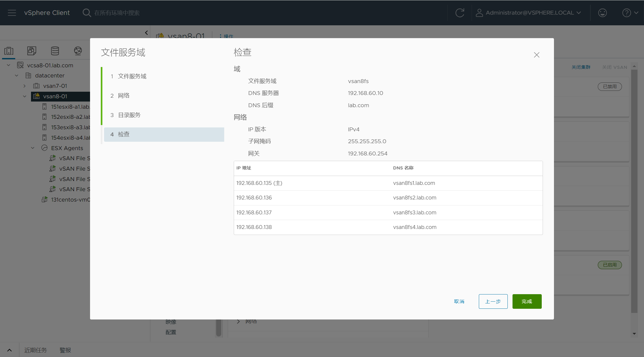
Task: Click the DNS 名称 column header
Action: pyautogui.click(x=403, y=168)
